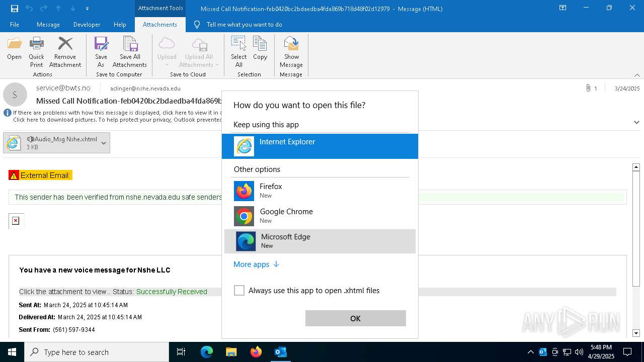Open the Help tab
Viewport: 644px width, 362px height.
coord(120,25)
